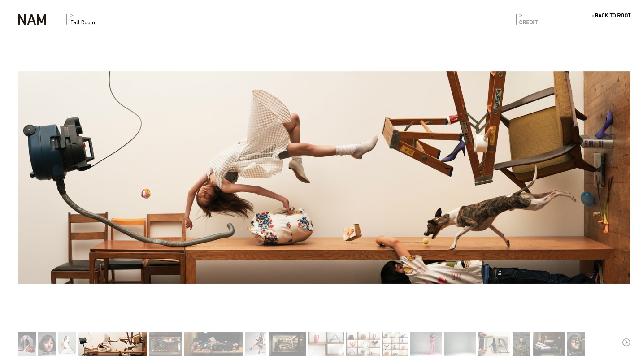The width and height of the screenshot is (643, 364).
Task: Select the twelve-cell object grid thumbnail
Action: [x=395, y=344]
